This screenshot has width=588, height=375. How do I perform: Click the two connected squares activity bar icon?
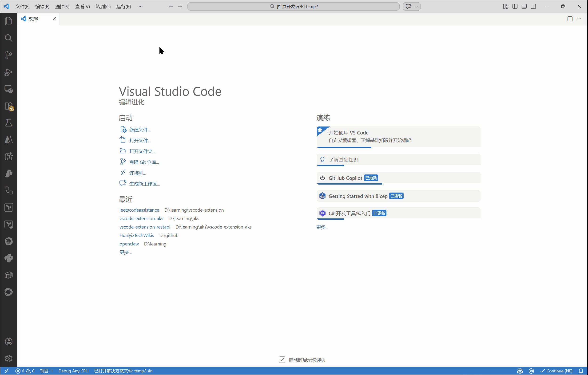8,190
